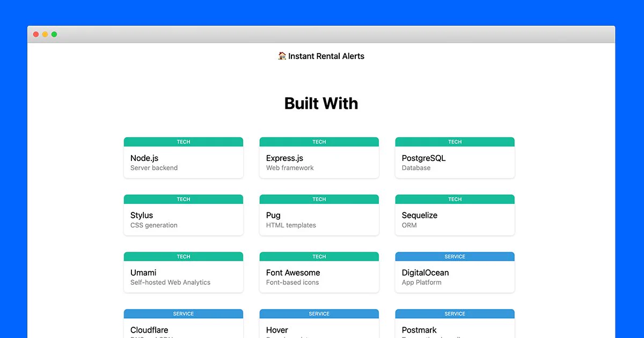Open the Cloudflare card
Image resolution: width=644 pixels, height=338 pixels.
coord(184,324)
